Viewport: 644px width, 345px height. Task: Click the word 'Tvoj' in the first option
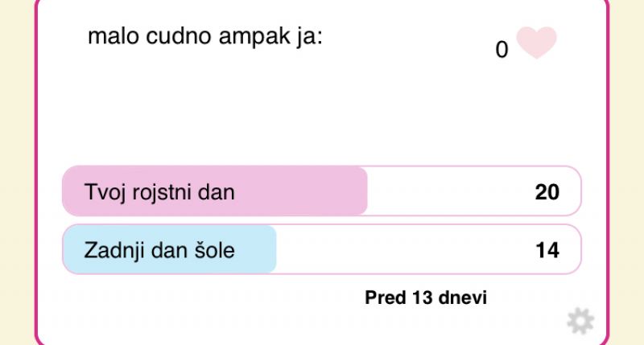103,192
